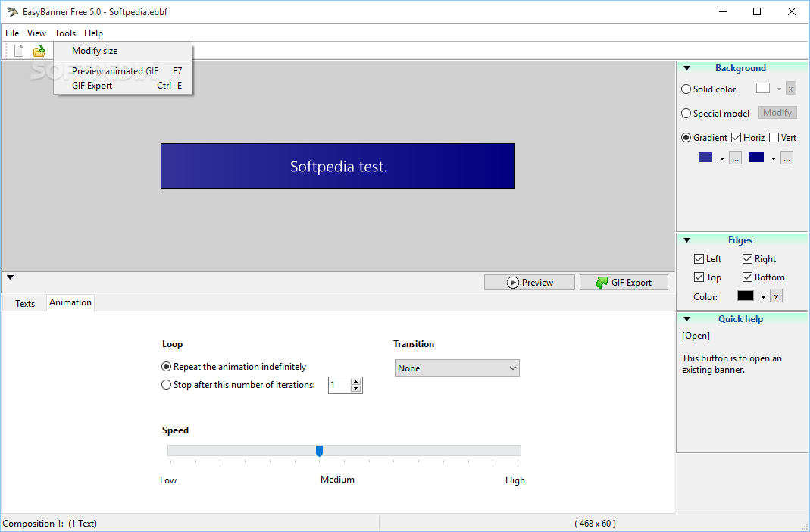Collapse the Edges panel triangle
The image size is (810, 532).
(687, 240)
